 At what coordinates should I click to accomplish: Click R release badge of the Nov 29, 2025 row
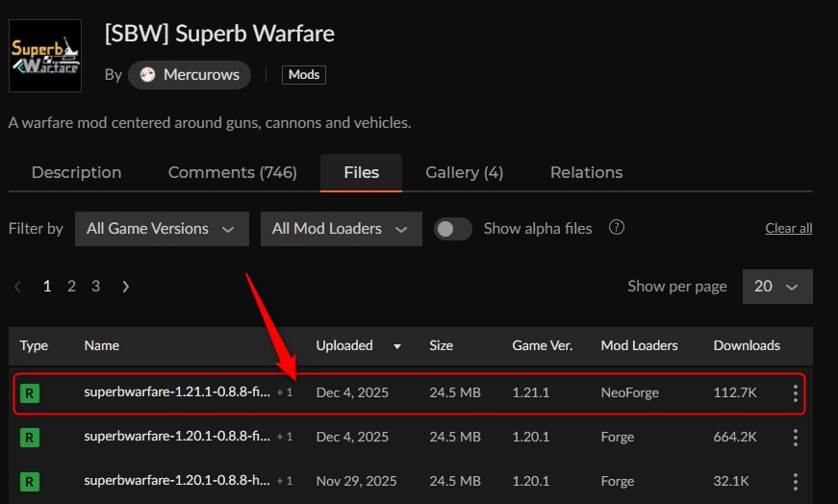(x=30, y=482)
